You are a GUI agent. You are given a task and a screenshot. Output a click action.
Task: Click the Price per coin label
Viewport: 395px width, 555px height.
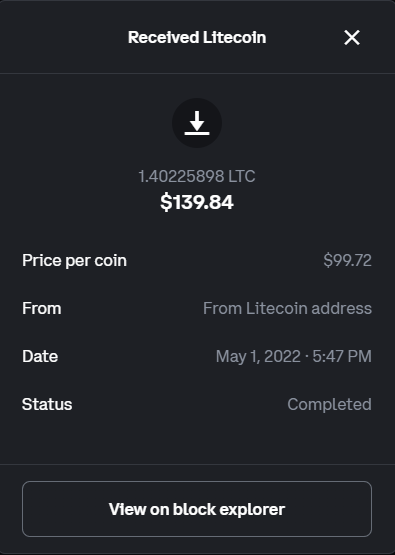coord(74,261)
